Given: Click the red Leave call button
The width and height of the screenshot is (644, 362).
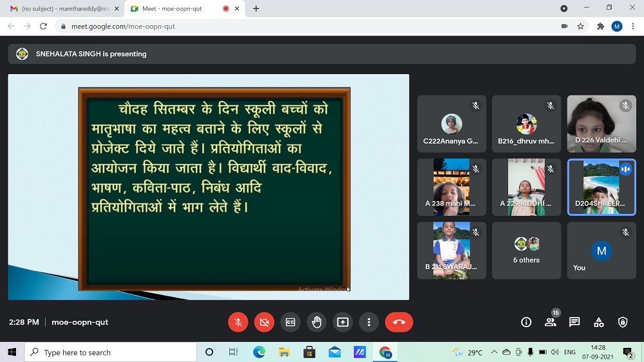Looking at the screenshot, I should coord(399,322).
